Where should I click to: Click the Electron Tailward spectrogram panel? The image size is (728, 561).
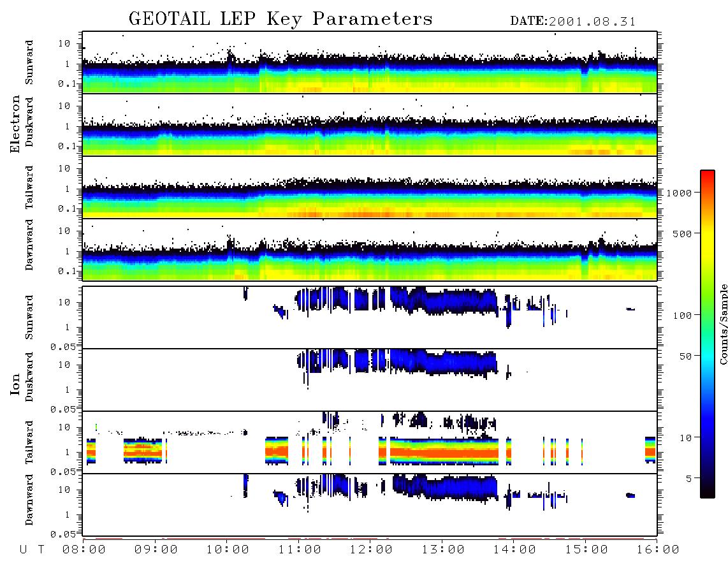pos(370,187)
